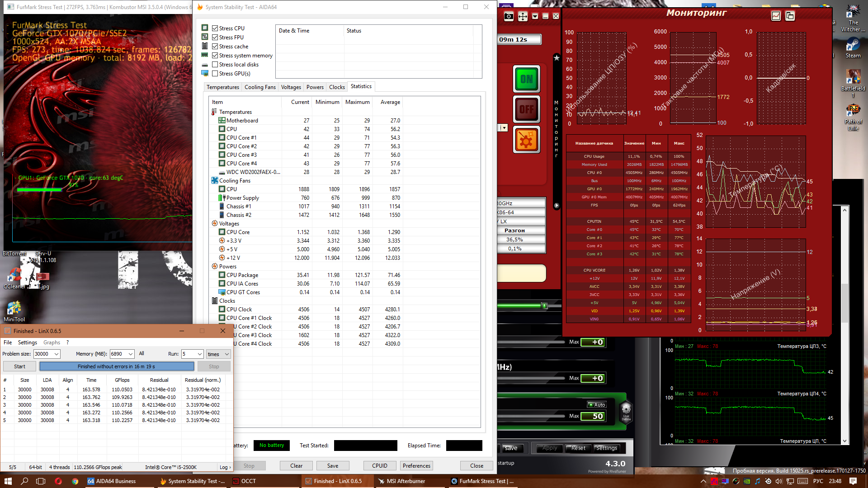
Task: Open Chrome from the taskbar
Action: point(75,481)
